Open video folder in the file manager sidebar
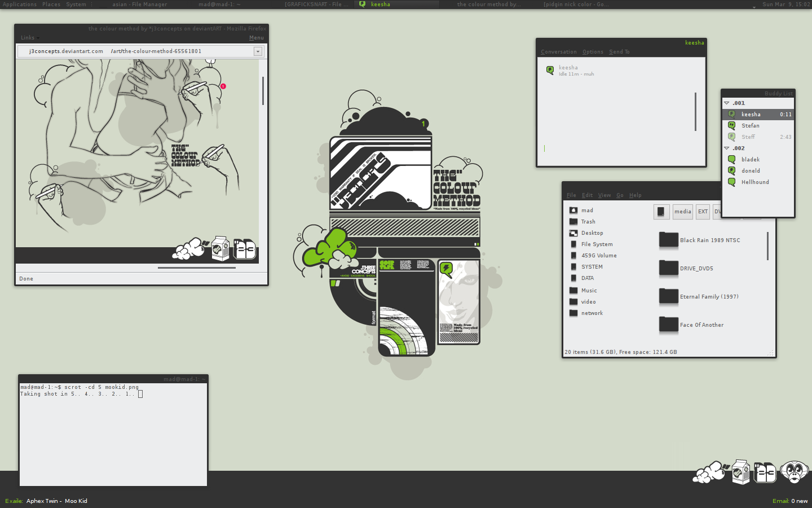The image size is (812, 508). 582,302
